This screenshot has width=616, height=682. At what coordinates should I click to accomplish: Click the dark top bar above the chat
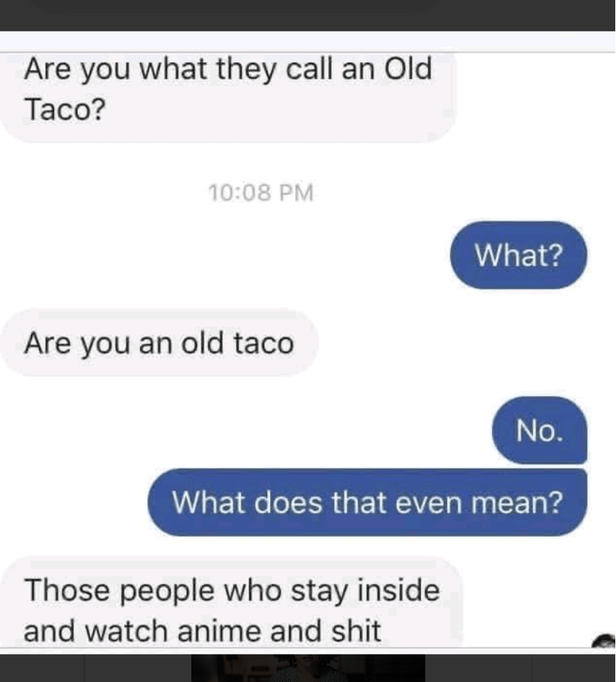308,15
